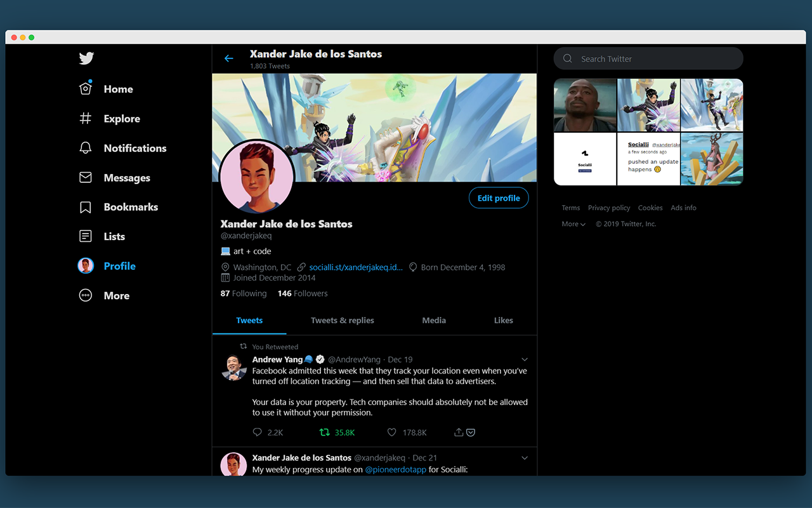Viewport: 812px width, 508px height.
Task: Open the Bookmarks icon in sidebar
Action: pyautogui.click(x=86, y=207)
